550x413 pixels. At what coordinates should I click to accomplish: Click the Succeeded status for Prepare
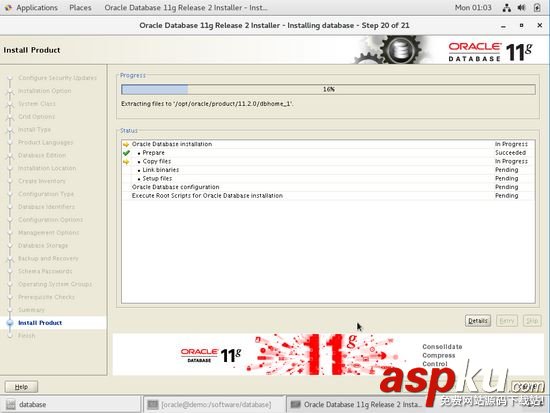(x=510, y=153)
